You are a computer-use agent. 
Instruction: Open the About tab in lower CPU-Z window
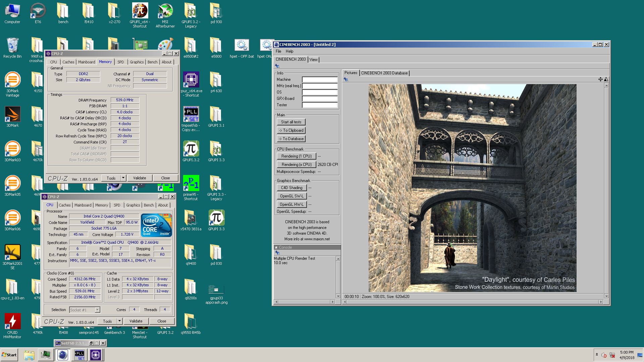[163, 205]
